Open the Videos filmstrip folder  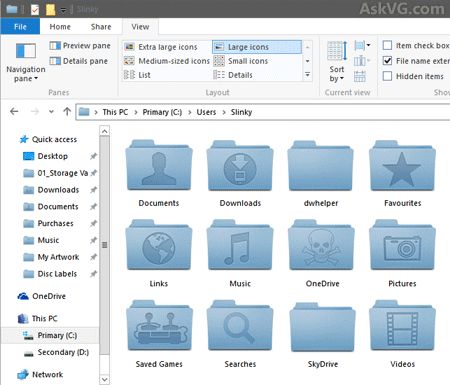[x=402, y=325]
